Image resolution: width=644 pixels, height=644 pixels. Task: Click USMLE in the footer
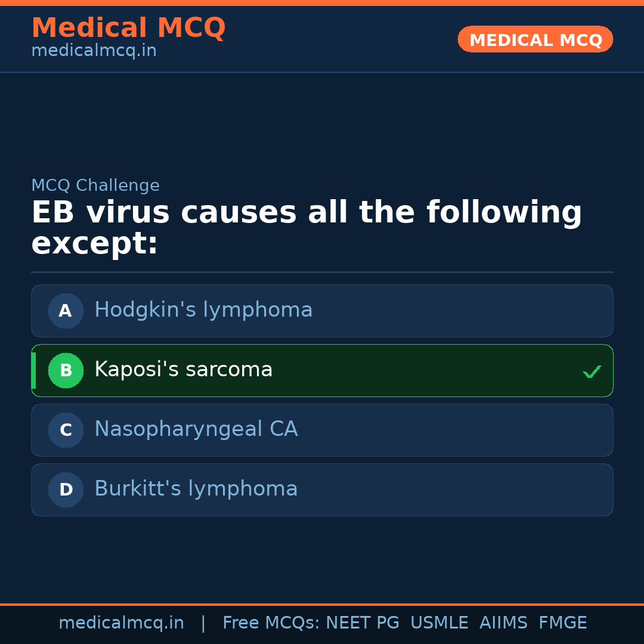point(439,623)
